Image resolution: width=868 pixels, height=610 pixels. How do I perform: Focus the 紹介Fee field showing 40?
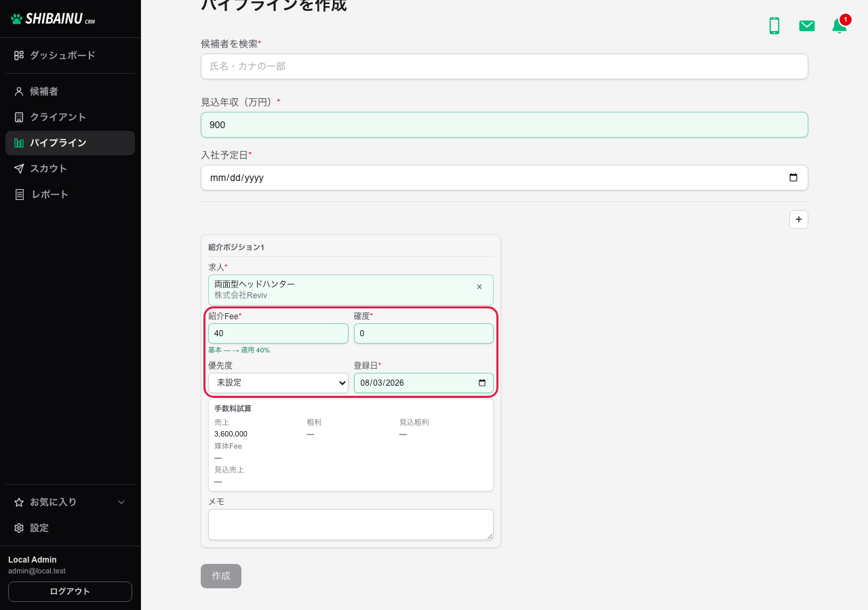[x=278, y=333]
